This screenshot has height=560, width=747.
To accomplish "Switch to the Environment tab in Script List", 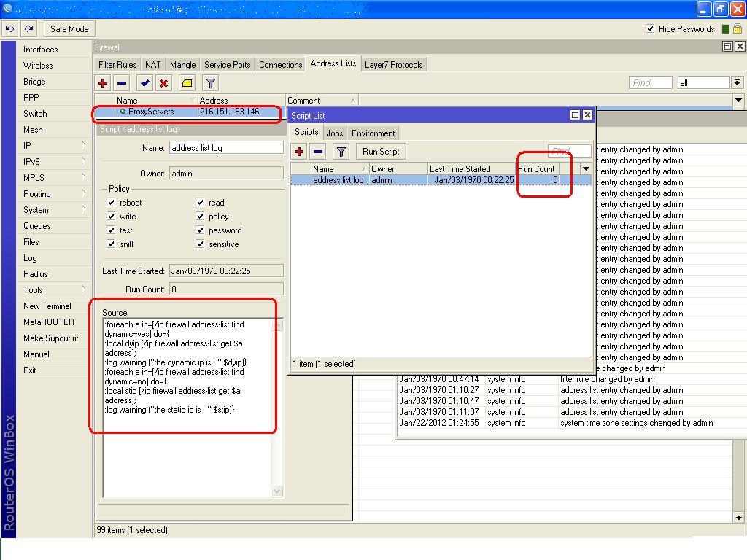I will 373,133.
